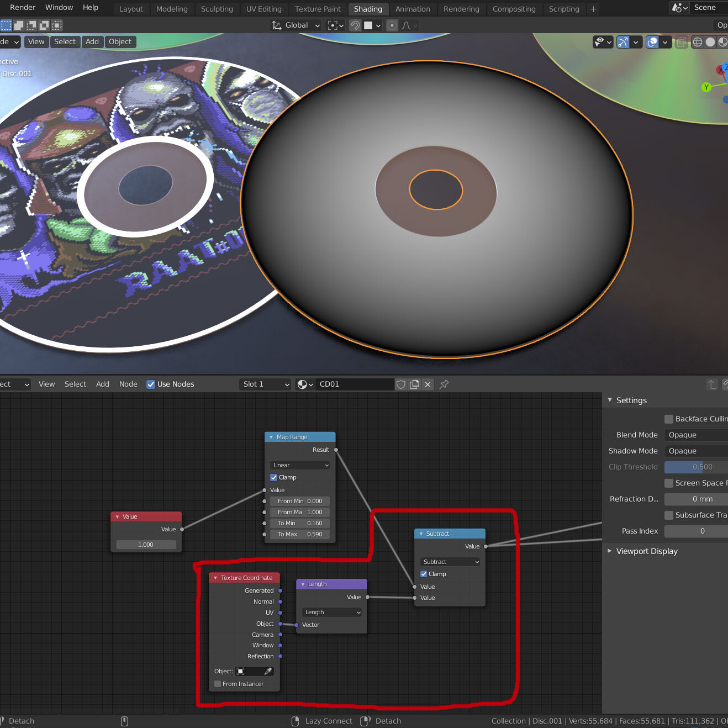Image resolution: width=728 pixels, height=728 pixels.
Task: Toggle proportional editing icon
Action: click(x=392, y=25)
